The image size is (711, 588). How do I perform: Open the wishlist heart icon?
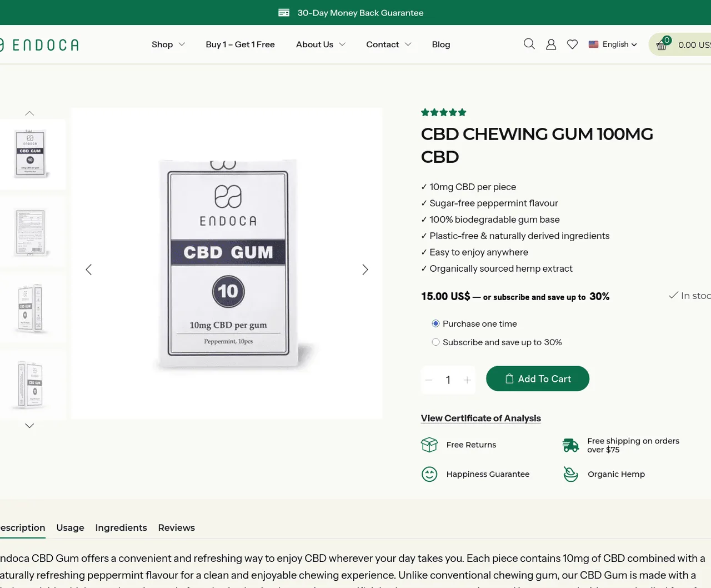pyautogui.click(x=572, y=44)
